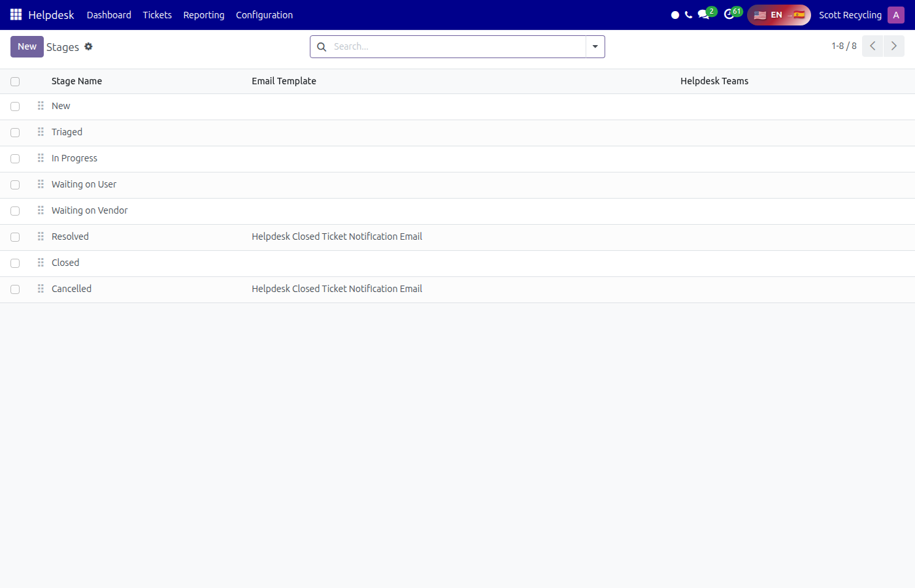
Task: Click the drag handle for New stage
Action: [x=41, y=106]
